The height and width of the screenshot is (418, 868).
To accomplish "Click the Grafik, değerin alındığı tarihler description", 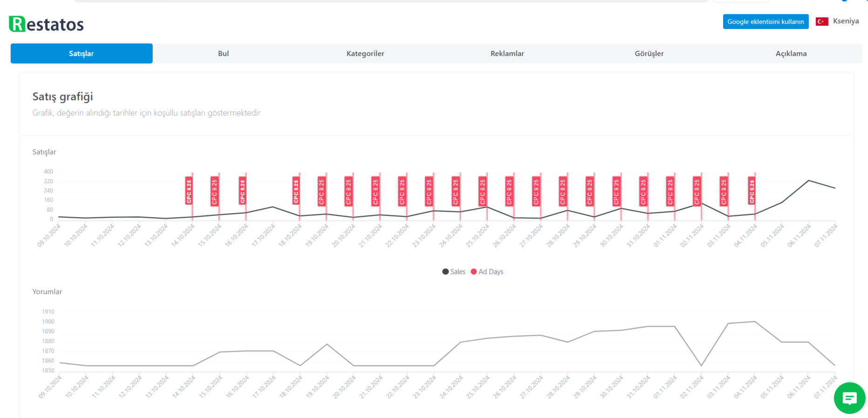I will pos(146,113).
